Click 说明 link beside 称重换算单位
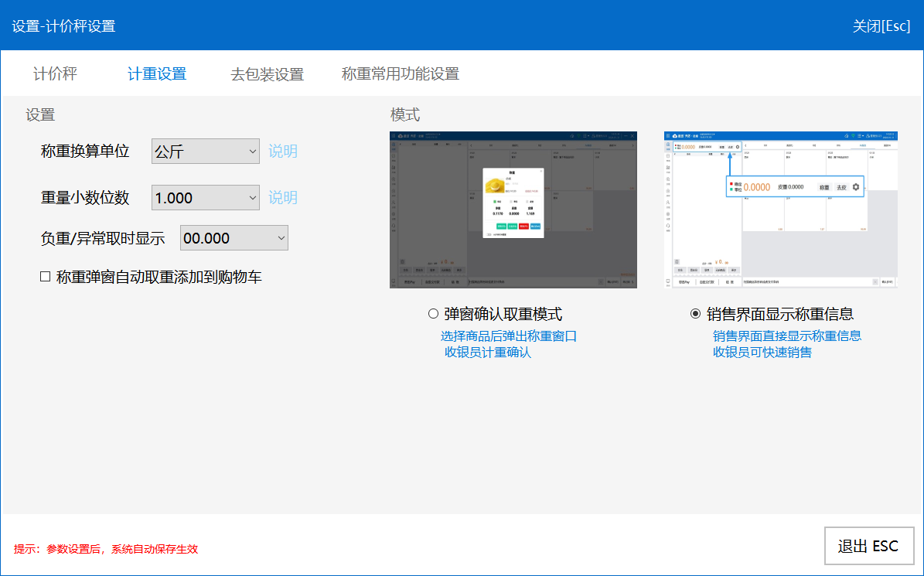This screenshot has width=924, height=576. click(283, 152)
